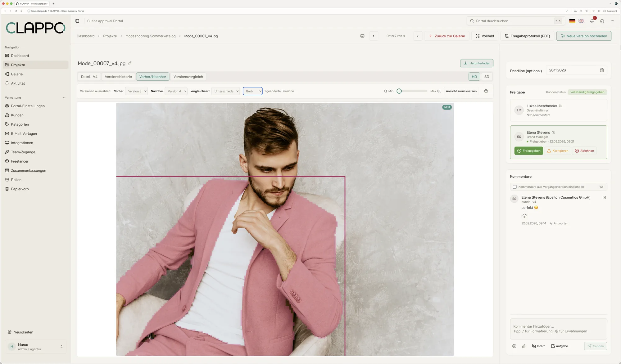Image resolution: width=621 pixels, height=364 pixels.
Task: Click the Kommentar hinzufügen text area
Action: tap(558, 329)
